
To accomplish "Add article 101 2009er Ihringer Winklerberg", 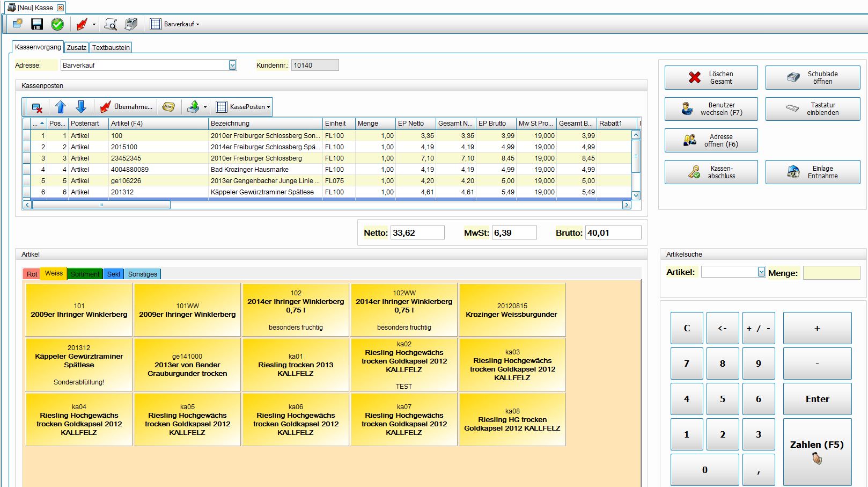I will click(79, 310).
